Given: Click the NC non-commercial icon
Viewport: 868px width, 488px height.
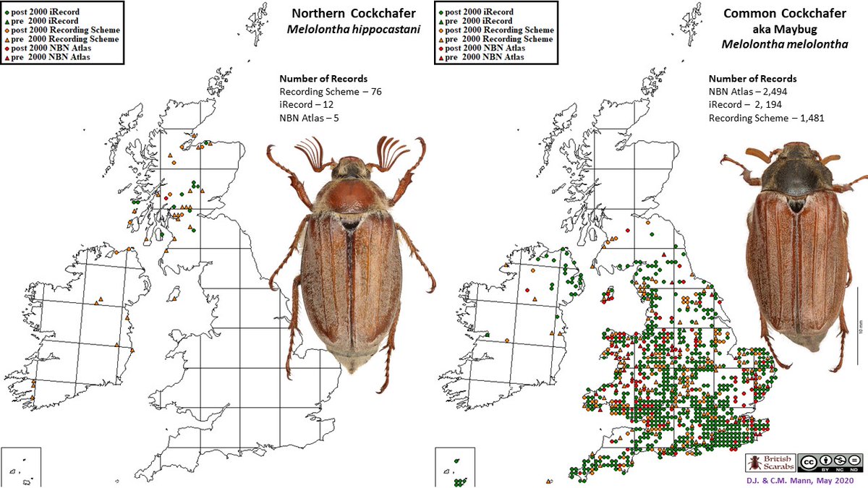Looking at the screenshot, I should [840, 461].
